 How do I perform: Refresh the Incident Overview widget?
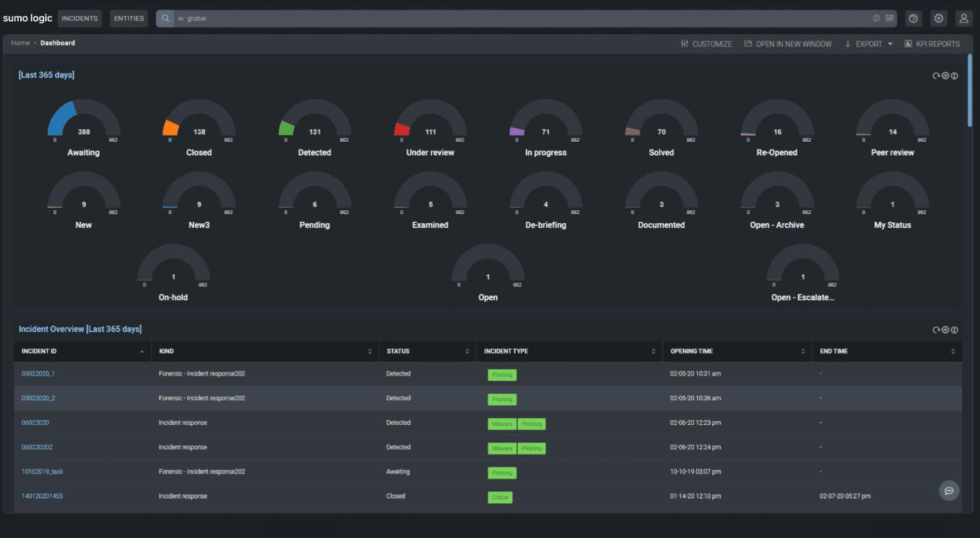click(x=936, y=330)
